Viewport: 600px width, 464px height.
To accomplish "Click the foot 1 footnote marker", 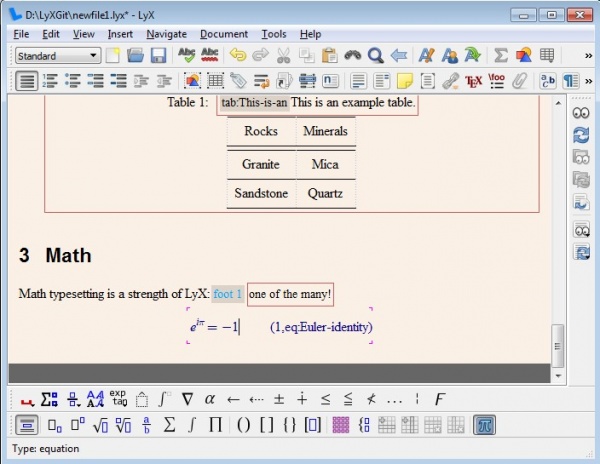I will click(228, 293).
